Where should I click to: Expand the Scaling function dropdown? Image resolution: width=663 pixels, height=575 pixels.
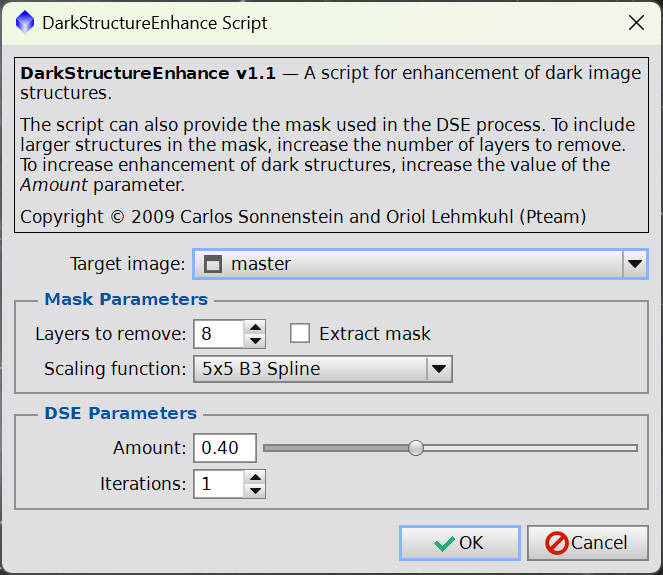point(439,369)
